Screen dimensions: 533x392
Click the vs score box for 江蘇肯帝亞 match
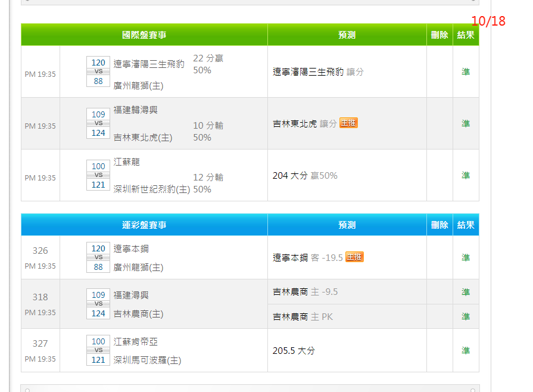(x=98, y=350)
